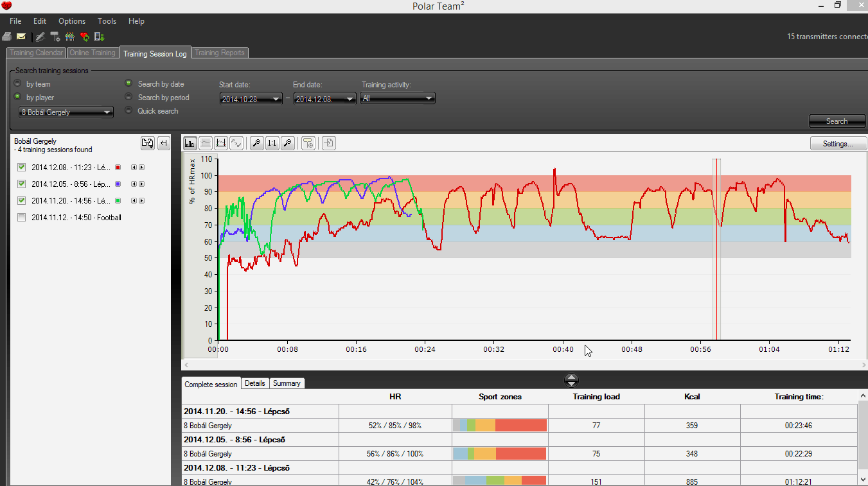Switch to the Training Reports tab

point(220,53)
